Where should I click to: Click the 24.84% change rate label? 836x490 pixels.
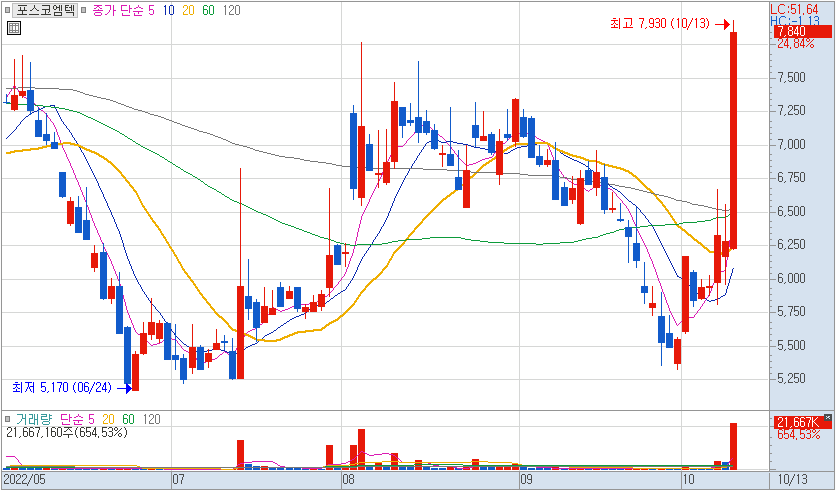coord(795,44)
